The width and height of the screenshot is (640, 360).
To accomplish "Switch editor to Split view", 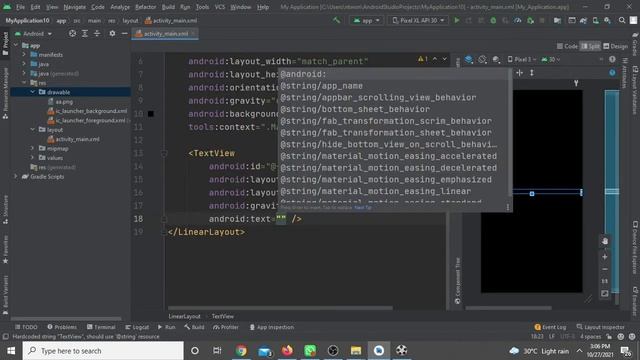I will coord(590,46).
